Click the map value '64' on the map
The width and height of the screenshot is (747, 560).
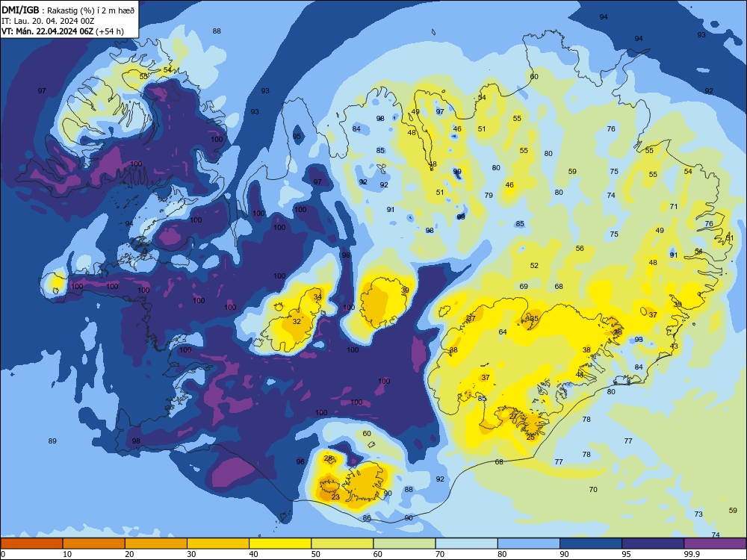click(x=503, y=332)
